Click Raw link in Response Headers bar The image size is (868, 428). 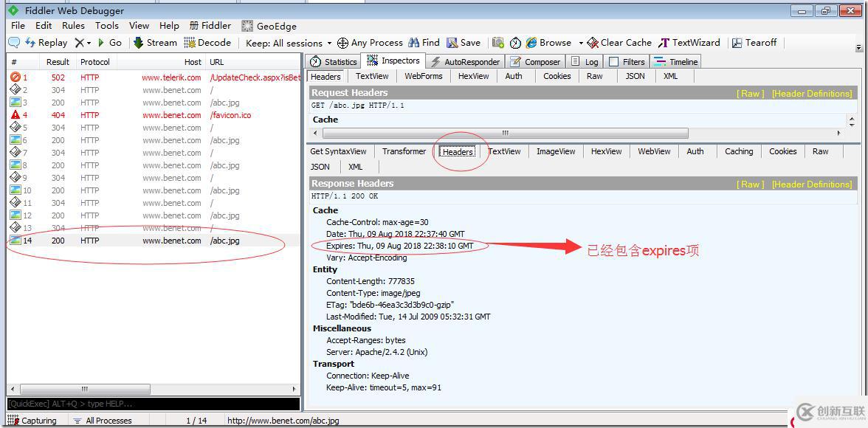750,184
